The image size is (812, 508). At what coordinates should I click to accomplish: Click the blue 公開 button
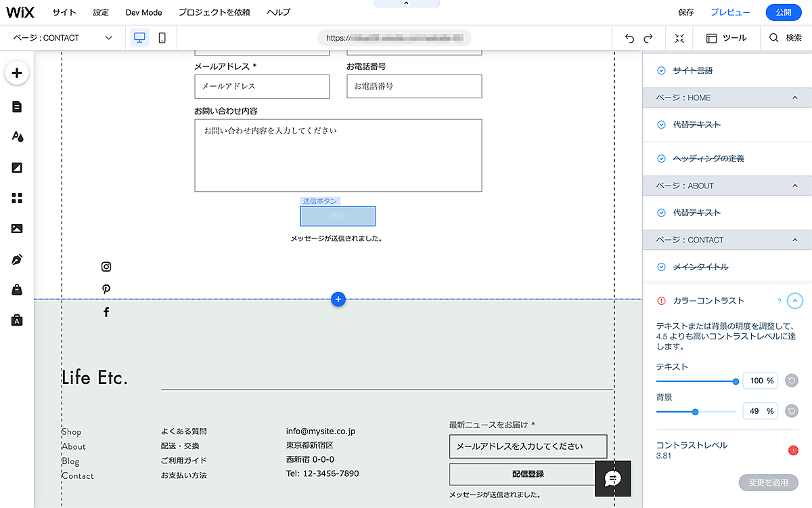pyautogui.click(x=783, y=12)
